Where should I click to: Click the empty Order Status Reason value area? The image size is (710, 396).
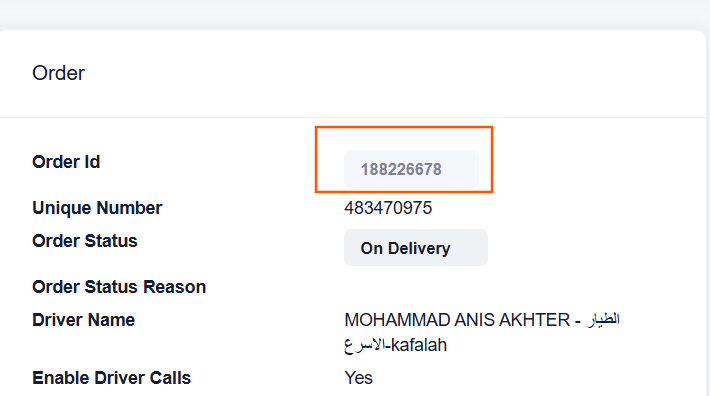pos(453,287)
